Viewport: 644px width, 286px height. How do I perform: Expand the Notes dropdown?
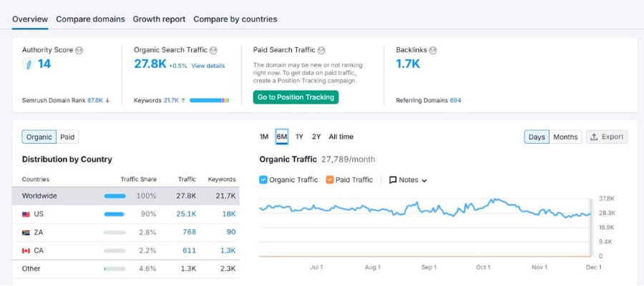(424, 181)
